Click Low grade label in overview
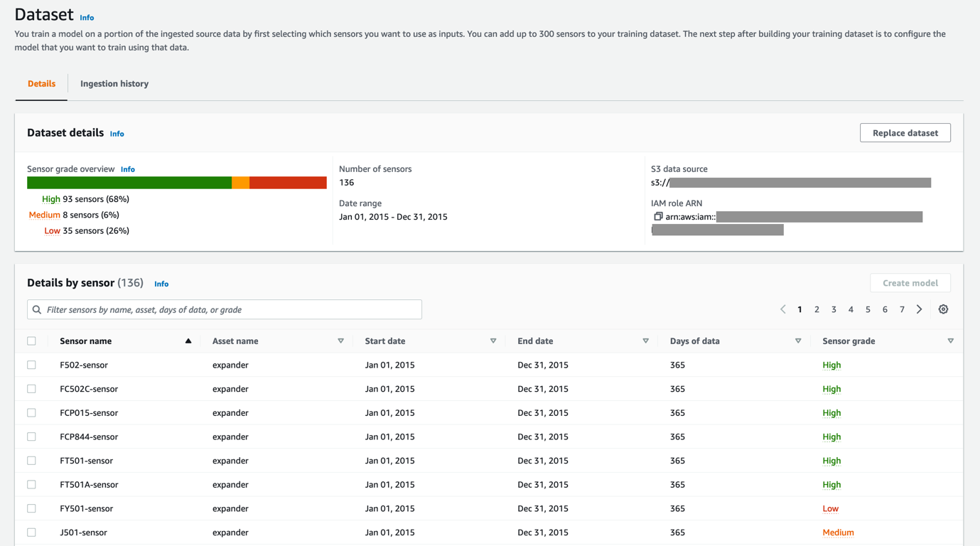Viewport: 980px width, 546px height. (x=52, y=231)
